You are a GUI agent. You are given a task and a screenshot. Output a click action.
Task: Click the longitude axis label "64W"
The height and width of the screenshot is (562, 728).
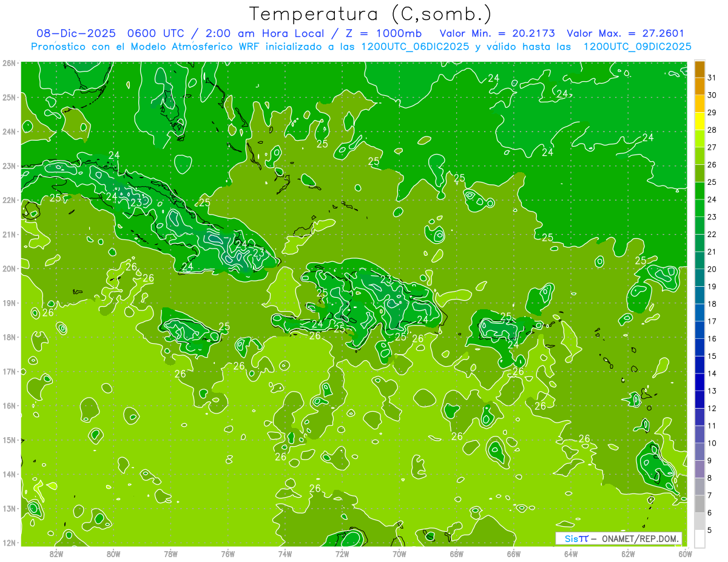tap(570, 554)
